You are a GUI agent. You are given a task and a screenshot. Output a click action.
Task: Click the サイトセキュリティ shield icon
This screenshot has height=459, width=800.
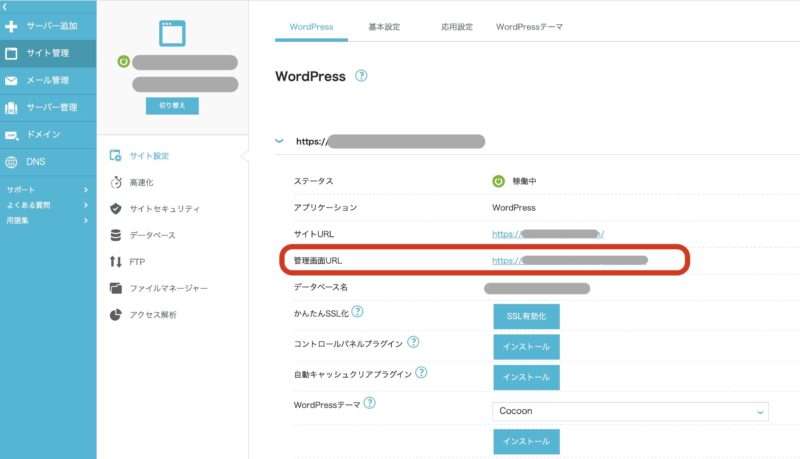pyautogui.click(x=116, y=209)
